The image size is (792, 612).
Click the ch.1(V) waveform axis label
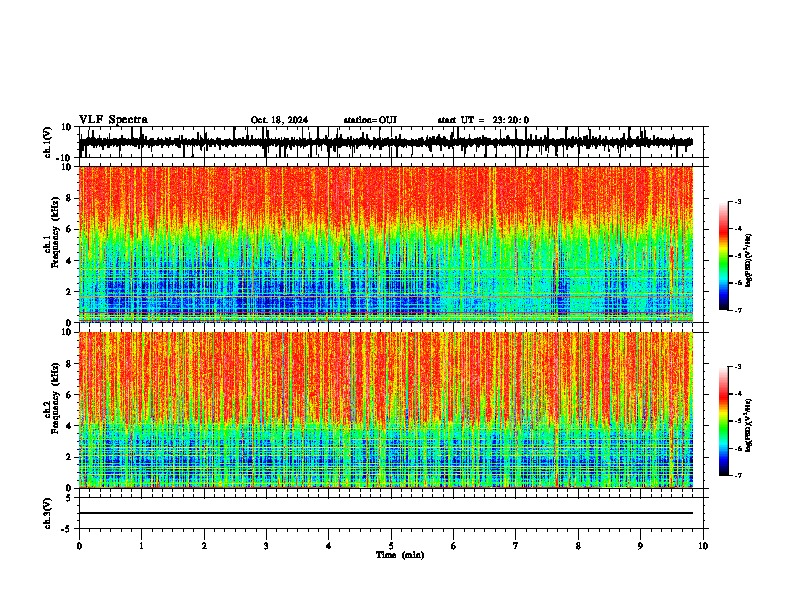click(48, 142)
